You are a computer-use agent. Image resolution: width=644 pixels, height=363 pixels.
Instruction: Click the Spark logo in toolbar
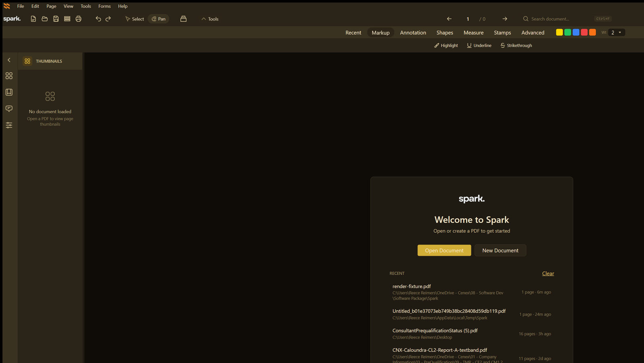pos(12,18)
